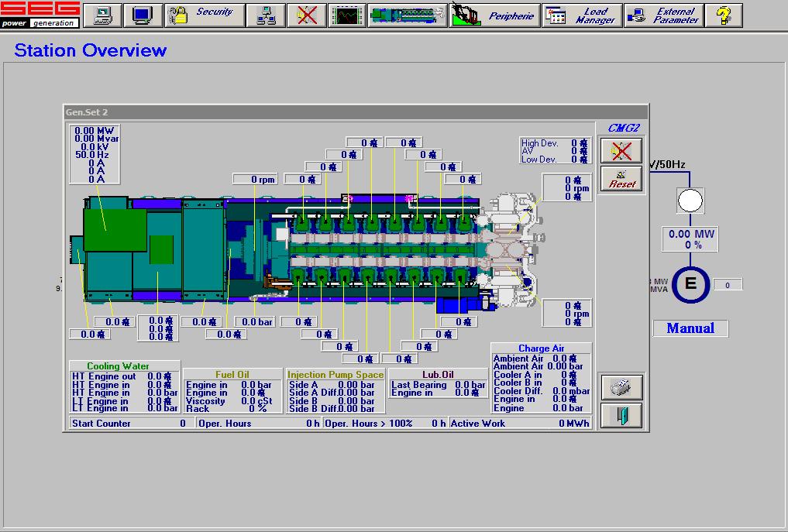Open the External Parameter toolbar button
The image size is (788, 532).
[x=663, y=15]
